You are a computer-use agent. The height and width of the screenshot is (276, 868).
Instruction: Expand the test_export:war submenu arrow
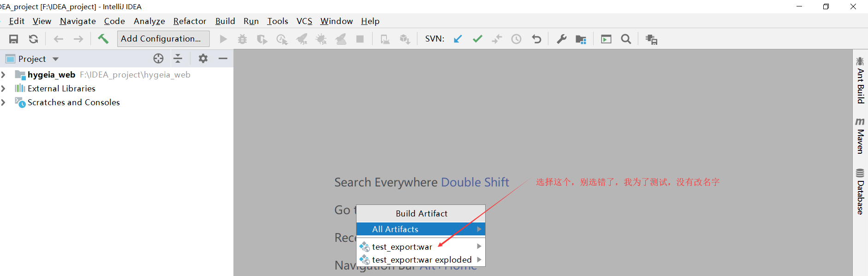[479, 246]
